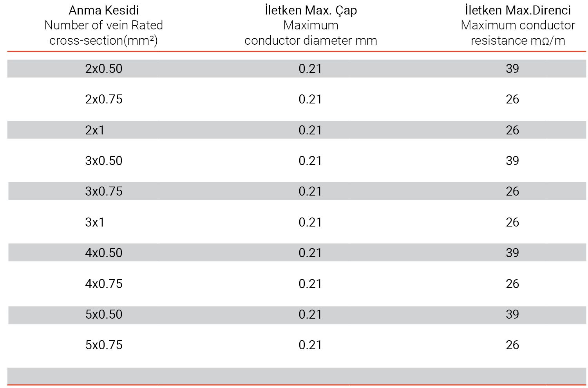The image size is (588, 388).
Task: Select the resistance value 39 in 4x0.50 row
Action: (x=512, y=253)
